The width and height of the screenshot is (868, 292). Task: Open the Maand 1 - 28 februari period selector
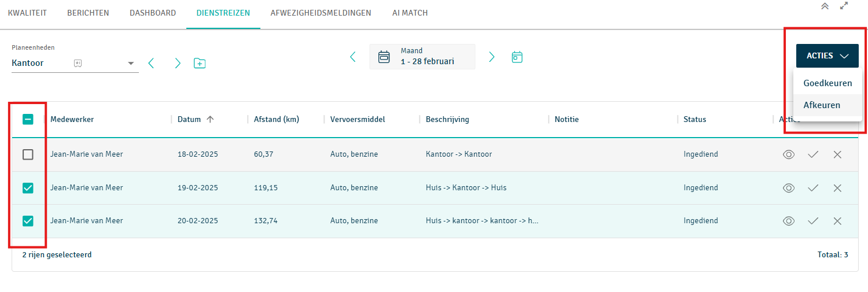[x=422, y=57]
